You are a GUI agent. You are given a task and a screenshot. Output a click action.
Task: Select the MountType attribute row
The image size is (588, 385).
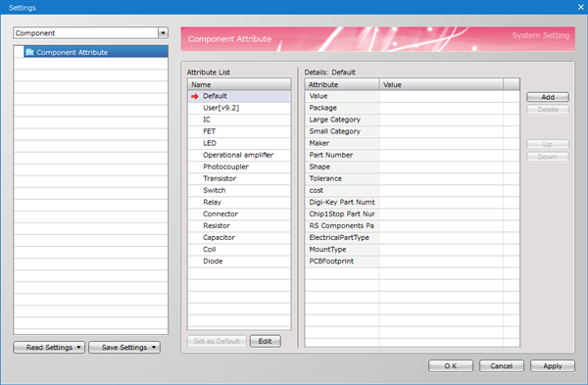413,250
